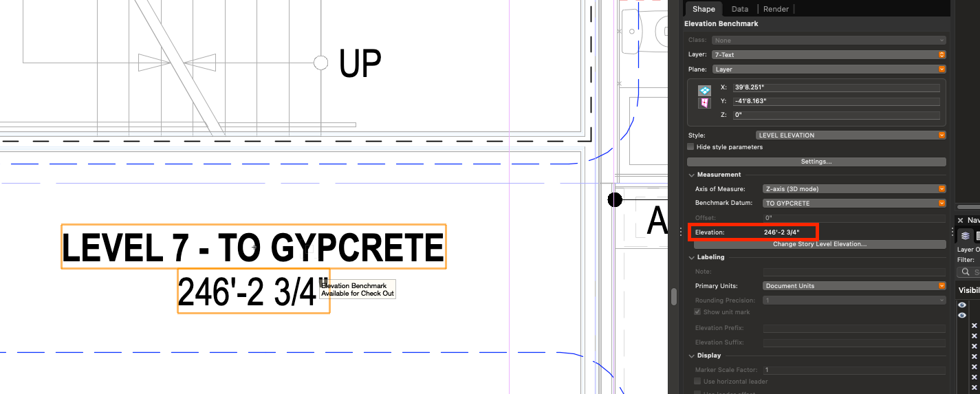The height and width of the screenshot is (394, 980).
Task: Click the Settings... button
Action: pyautogui.click(x=816, y=162)
